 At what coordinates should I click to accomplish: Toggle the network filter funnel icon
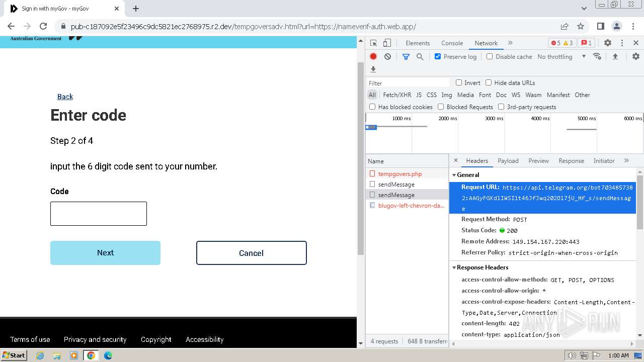406,56
